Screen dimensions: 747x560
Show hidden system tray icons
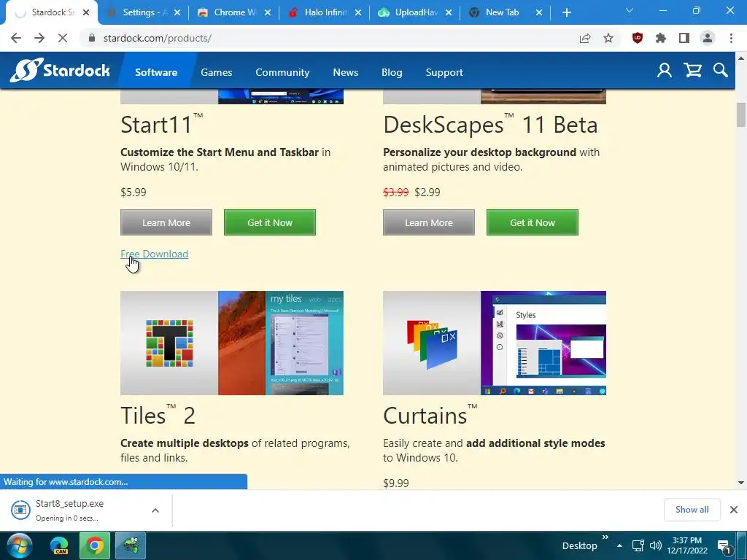click(620, 545)
